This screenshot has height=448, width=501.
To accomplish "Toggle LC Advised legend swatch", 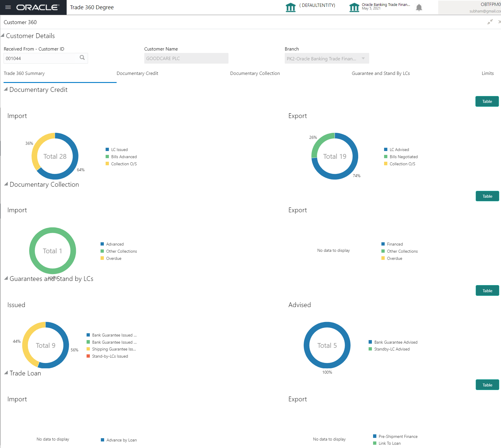I will click(386, 150).
